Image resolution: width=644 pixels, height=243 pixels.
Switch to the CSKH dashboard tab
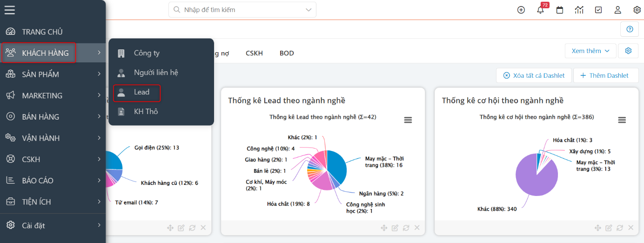(254, 53)
